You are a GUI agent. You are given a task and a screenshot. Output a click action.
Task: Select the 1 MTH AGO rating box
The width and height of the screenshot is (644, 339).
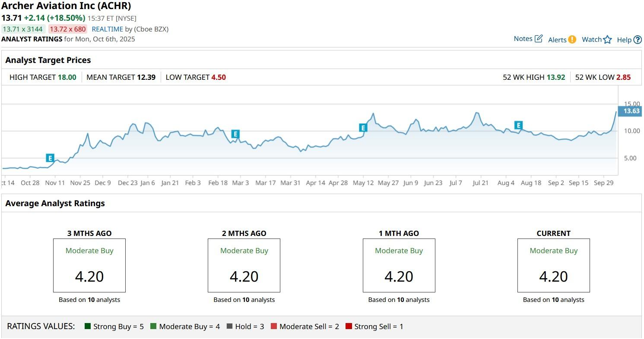coord(399,265)
